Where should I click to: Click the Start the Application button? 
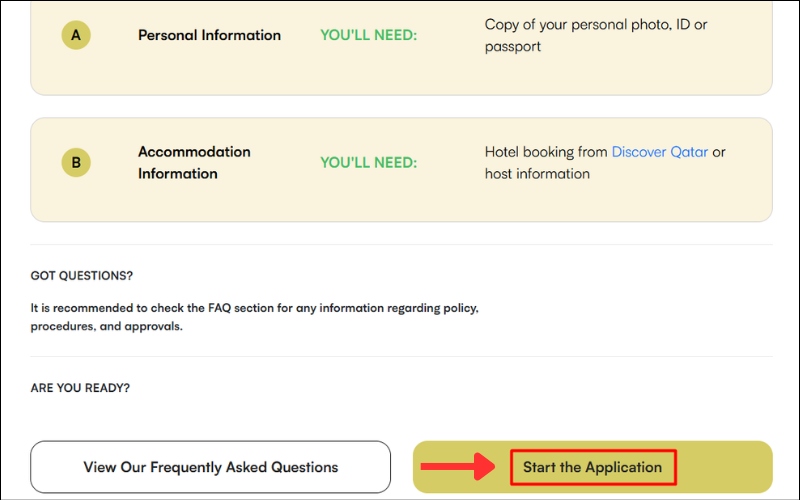(592, 467)
